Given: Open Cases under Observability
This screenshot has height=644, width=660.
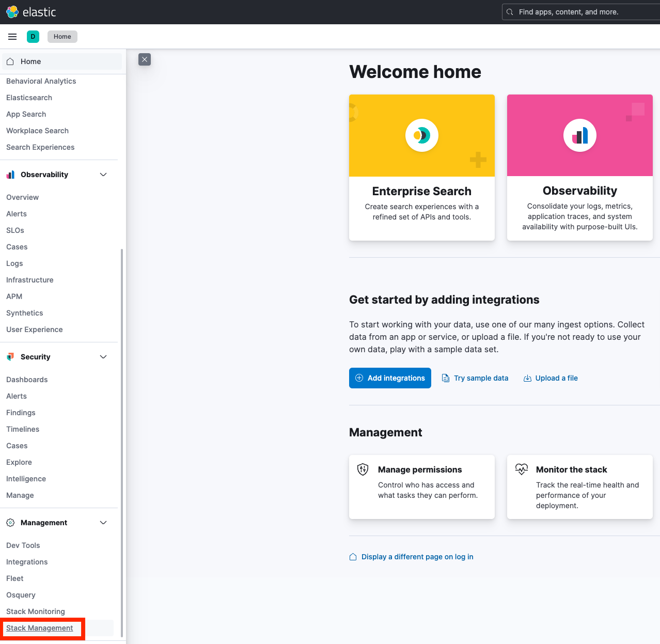Looking at the screenshot, I should point(17,247).
